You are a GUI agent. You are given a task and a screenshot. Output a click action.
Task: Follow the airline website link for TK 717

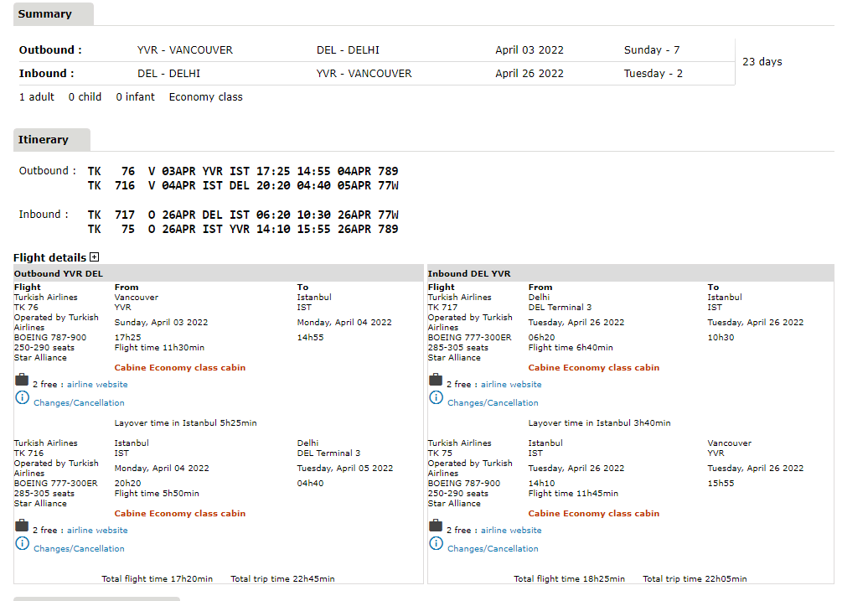pos(511,385)
